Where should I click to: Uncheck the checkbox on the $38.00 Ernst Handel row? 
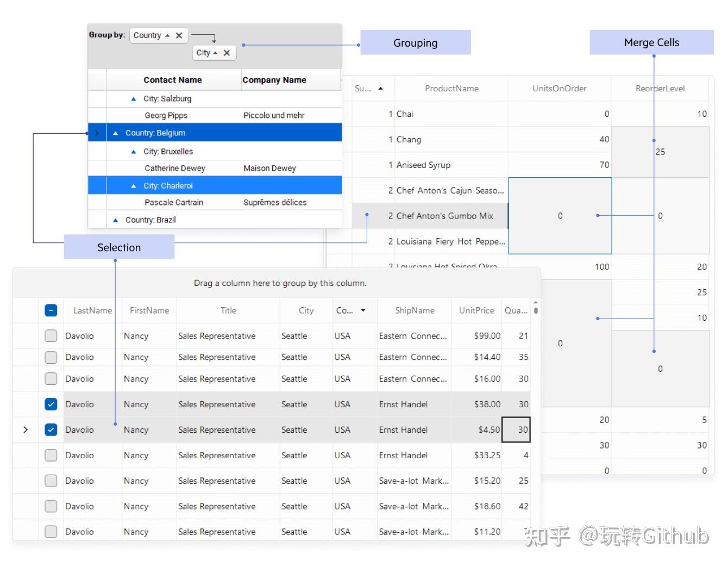coord(51,404)
